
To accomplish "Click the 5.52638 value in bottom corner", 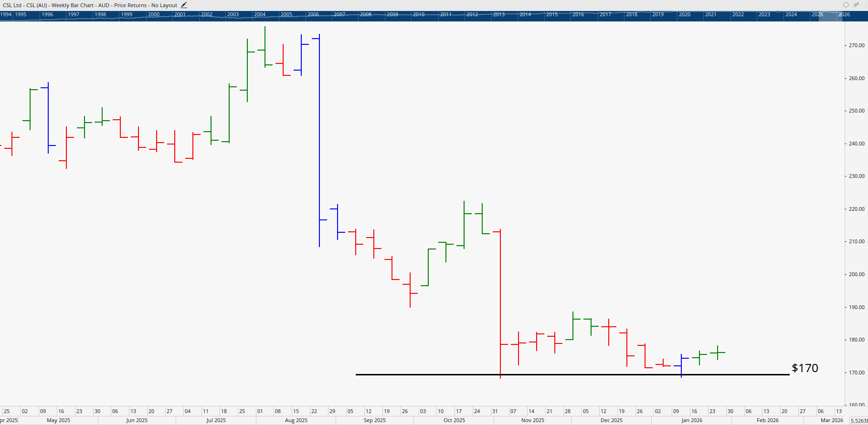I will click(x=858, y=420).
